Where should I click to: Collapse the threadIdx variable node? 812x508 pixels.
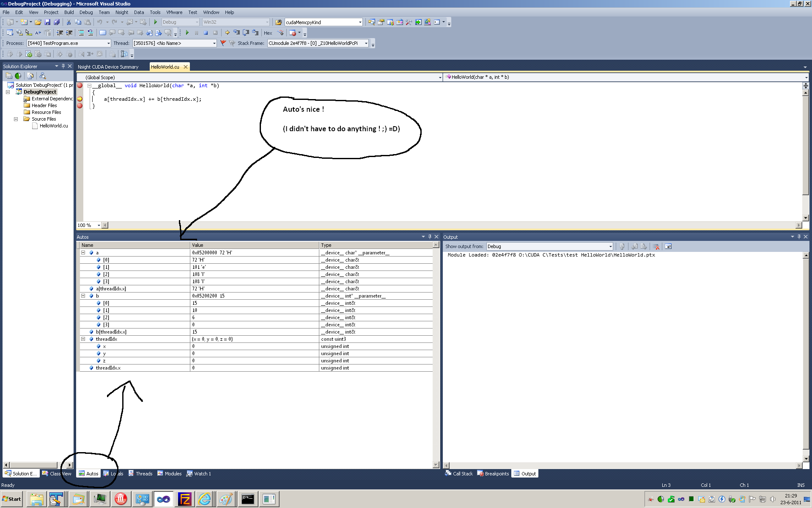(83, 339)
